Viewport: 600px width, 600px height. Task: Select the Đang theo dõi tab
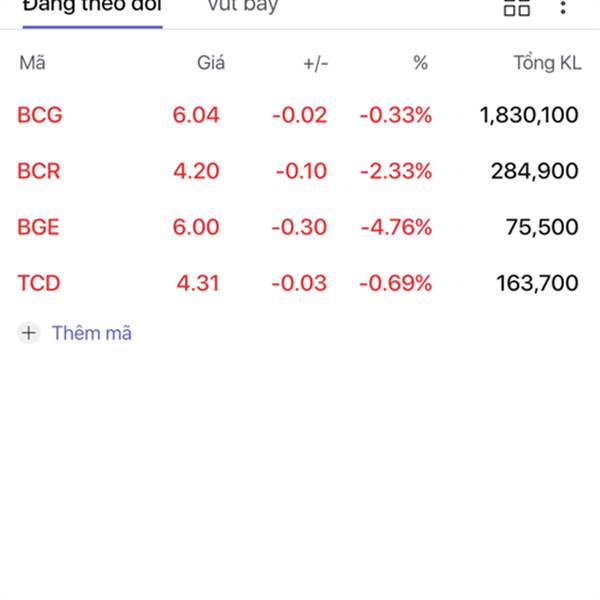point(92,7)
